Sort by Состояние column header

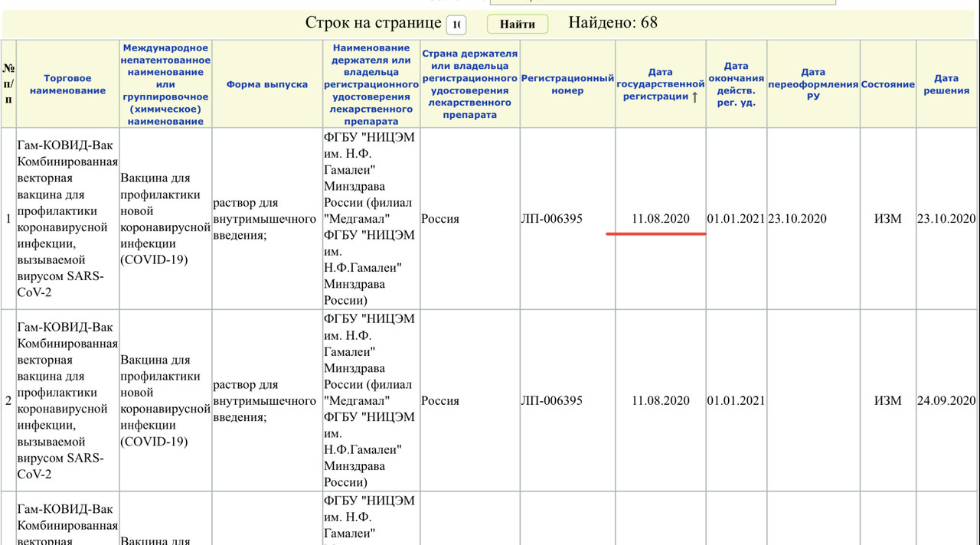pyautogui.click(x=887, y=84)
